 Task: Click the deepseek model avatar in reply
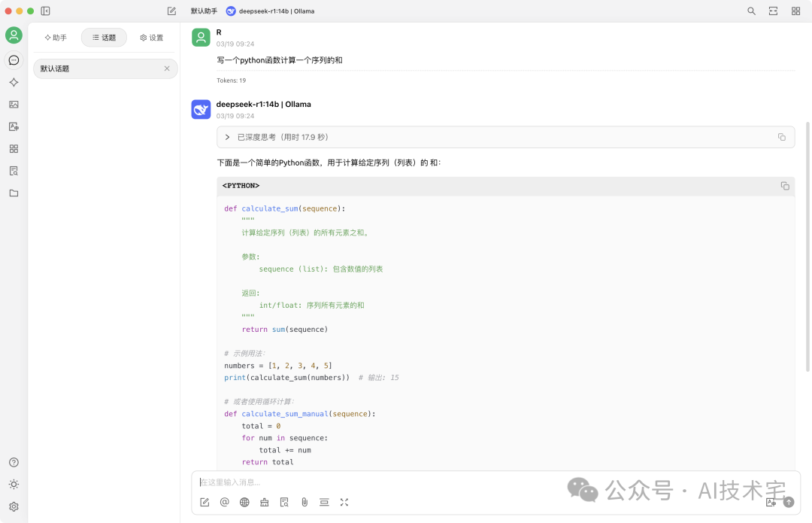[201, 109]
